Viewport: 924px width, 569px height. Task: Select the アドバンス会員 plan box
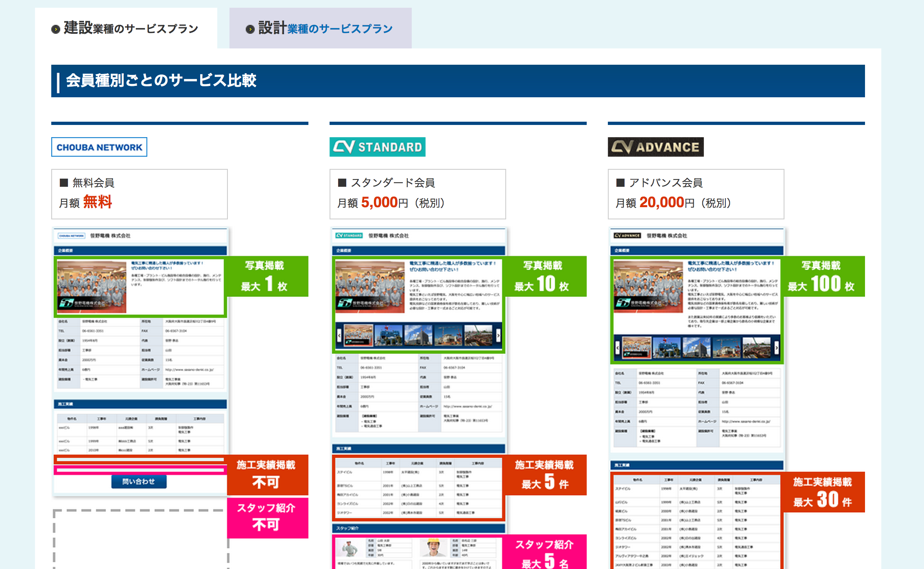click(x=696, y=194)
